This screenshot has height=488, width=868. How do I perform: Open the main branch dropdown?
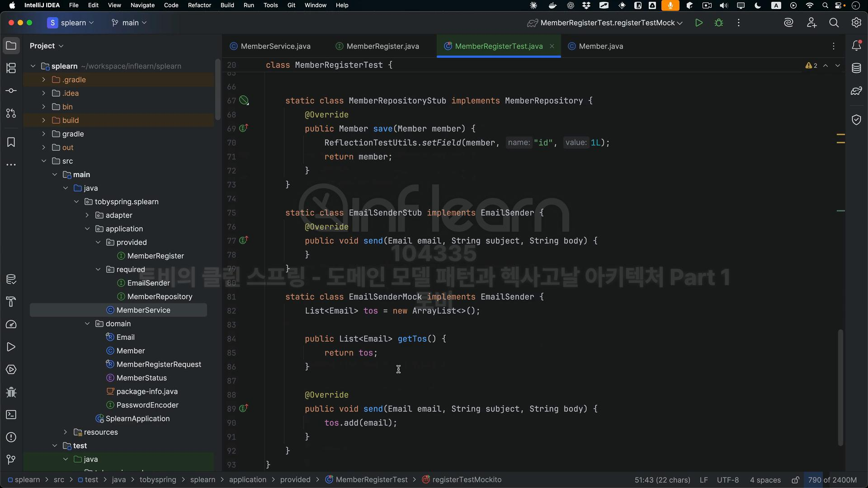pos(130,23)
